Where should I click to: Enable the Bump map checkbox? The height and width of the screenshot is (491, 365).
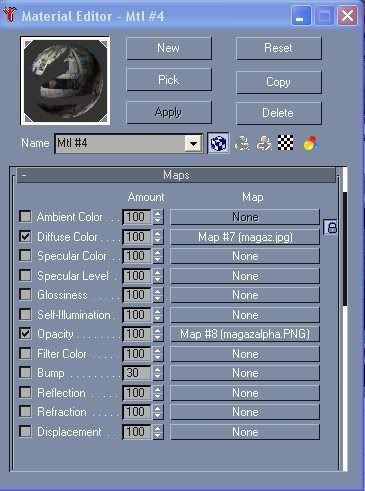pos(25,372)
